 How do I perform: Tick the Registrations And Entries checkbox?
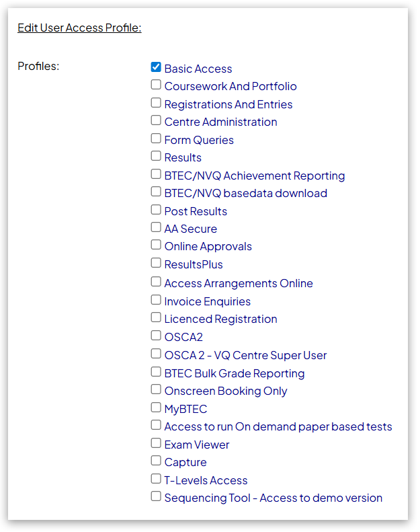click(156, 103)
